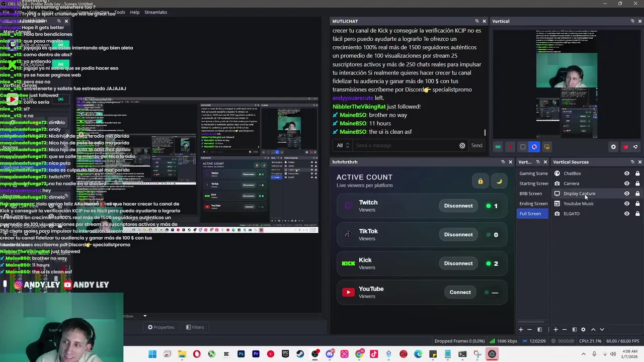Float the Multichat dock panel
Image resolution: width=644 pixels, height=362 pixels.
(476, 21)
